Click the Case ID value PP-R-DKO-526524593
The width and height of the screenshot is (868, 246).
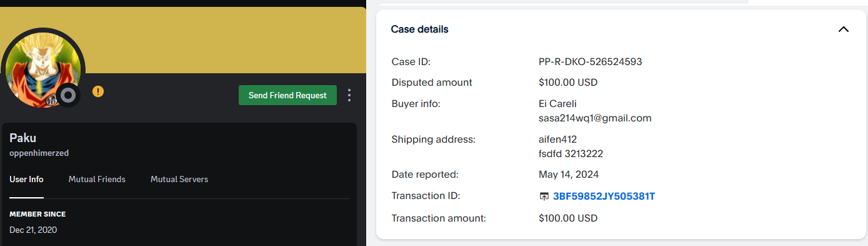[590, 62]
